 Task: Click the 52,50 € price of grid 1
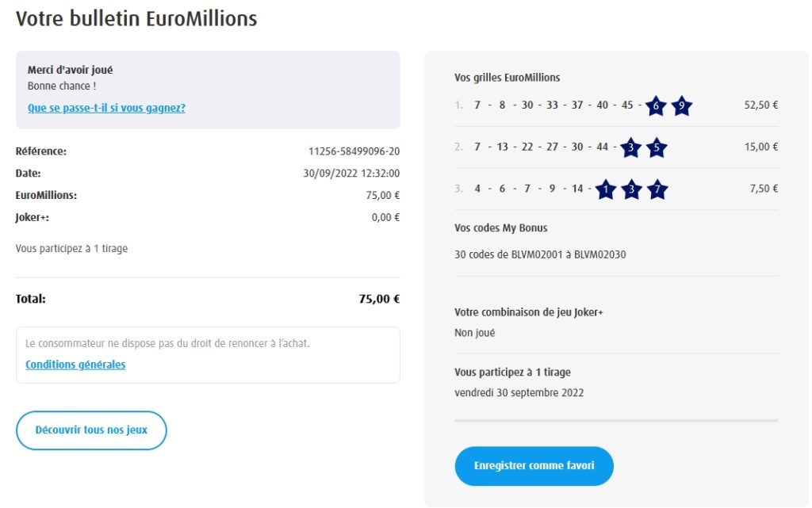click(761, 105)
